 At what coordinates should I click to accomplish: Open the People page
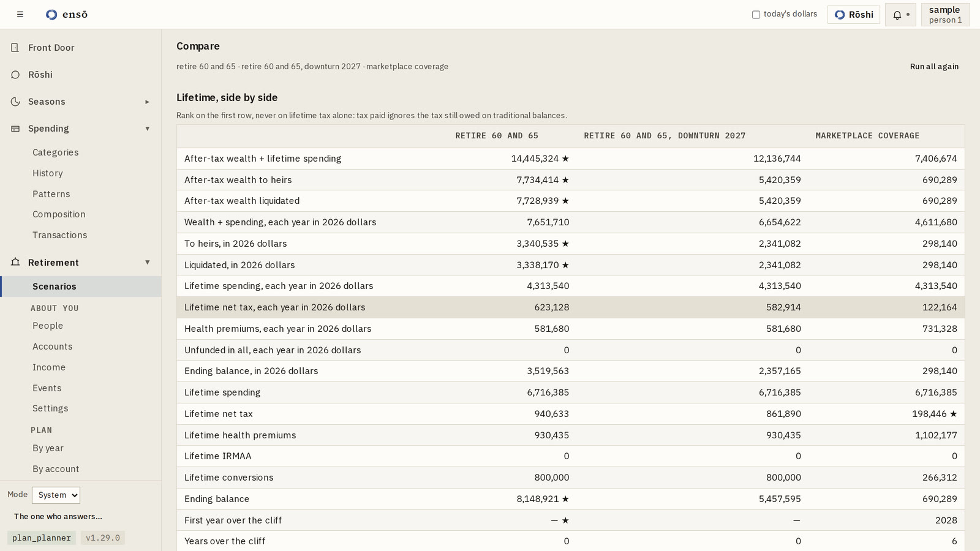(48, 326)
